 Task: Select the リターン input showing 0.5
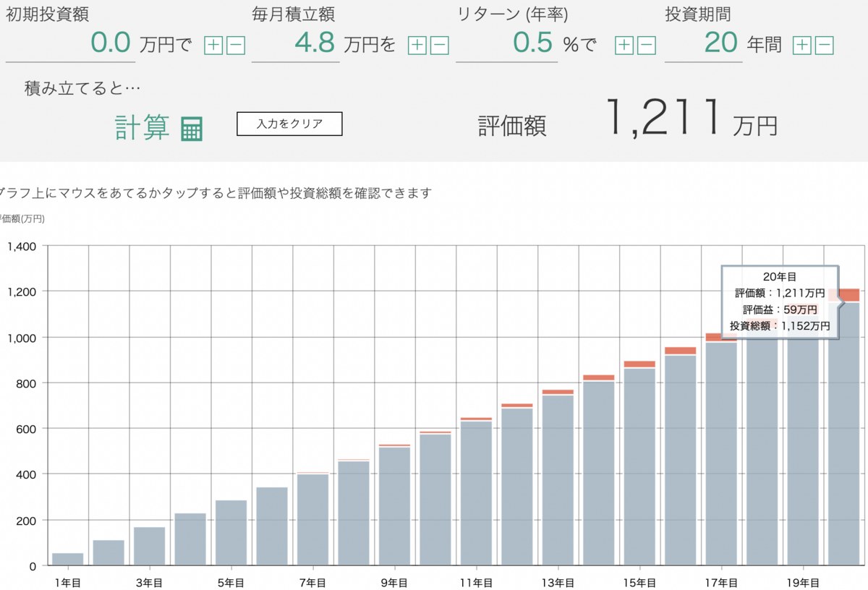click(x=507, y=45)
